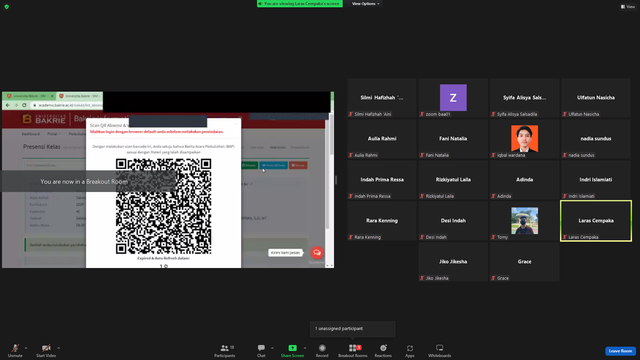The image size is (640, 360).
Task: Select Tomy video tile
Action: pos(524,221)
